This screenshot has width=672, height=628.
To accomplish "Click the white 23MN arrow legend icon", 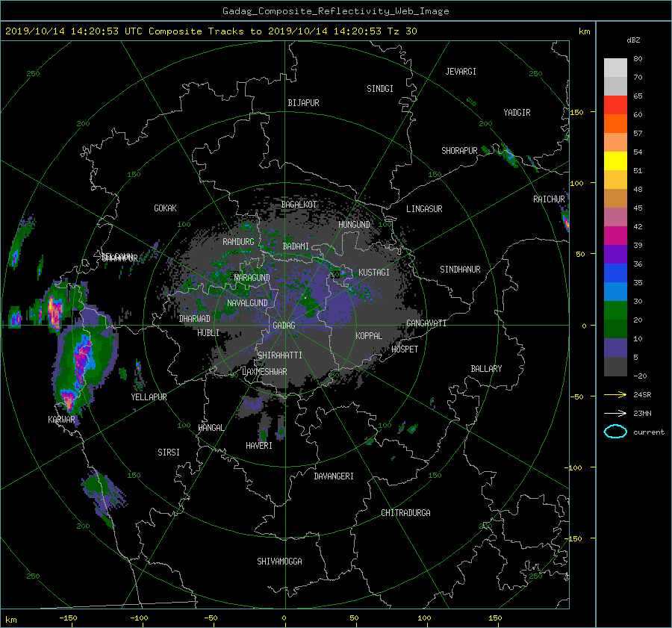I will pos(615,413).
